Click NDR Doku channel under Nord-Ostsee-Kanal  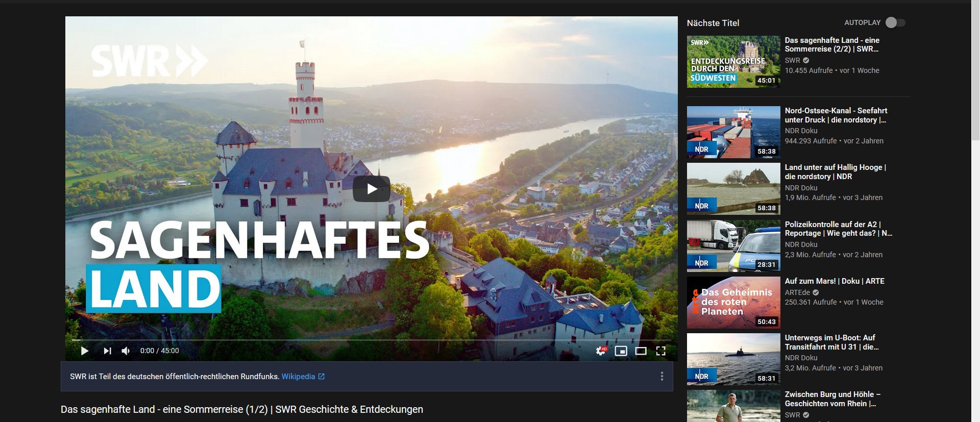(x=801, y=131)
